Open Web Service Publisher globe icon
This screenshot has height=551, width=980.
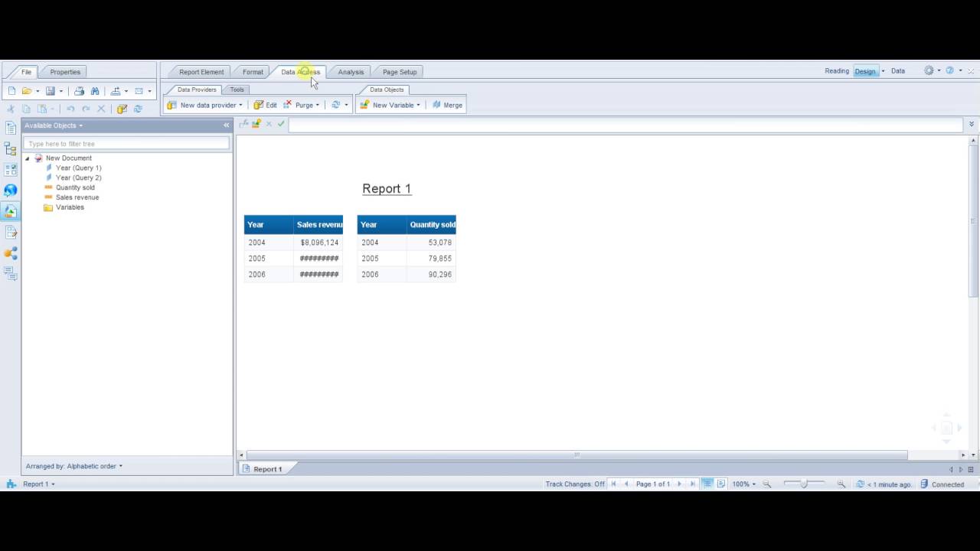point(11,191)
